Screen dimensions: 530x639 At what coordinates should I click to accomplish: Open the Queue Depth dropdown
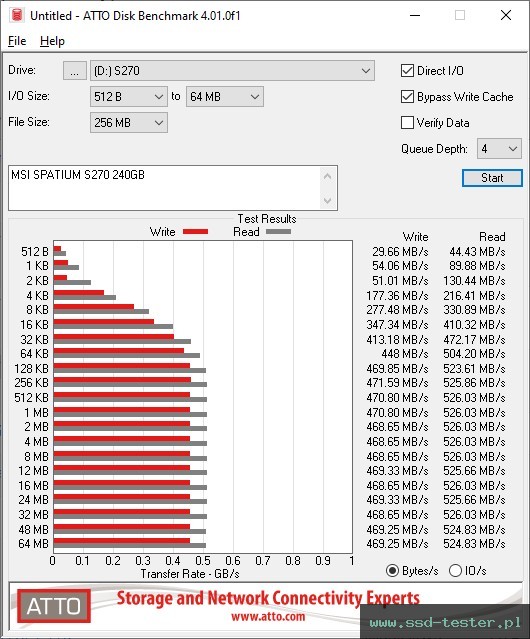click(x=499, y=149)
